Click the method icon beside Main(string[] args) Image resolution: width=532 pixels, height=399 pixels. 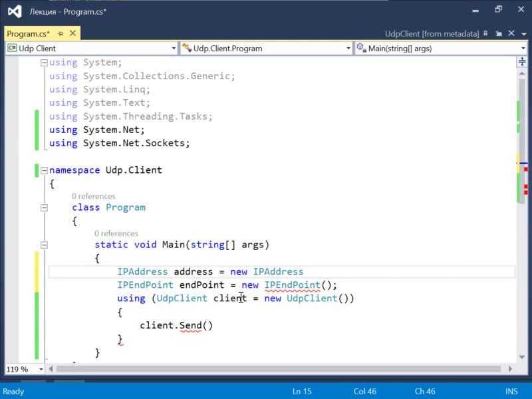361,48
